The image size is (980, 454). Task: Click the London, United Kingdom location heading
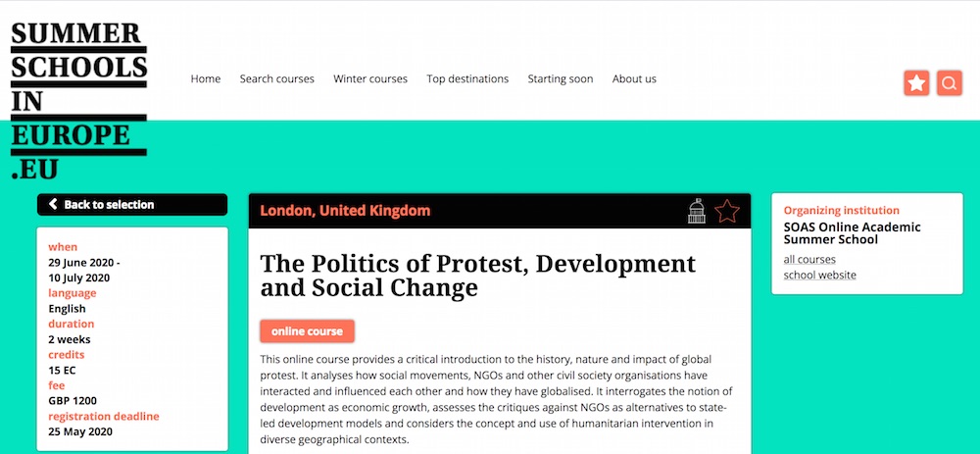tap(345, 211)
